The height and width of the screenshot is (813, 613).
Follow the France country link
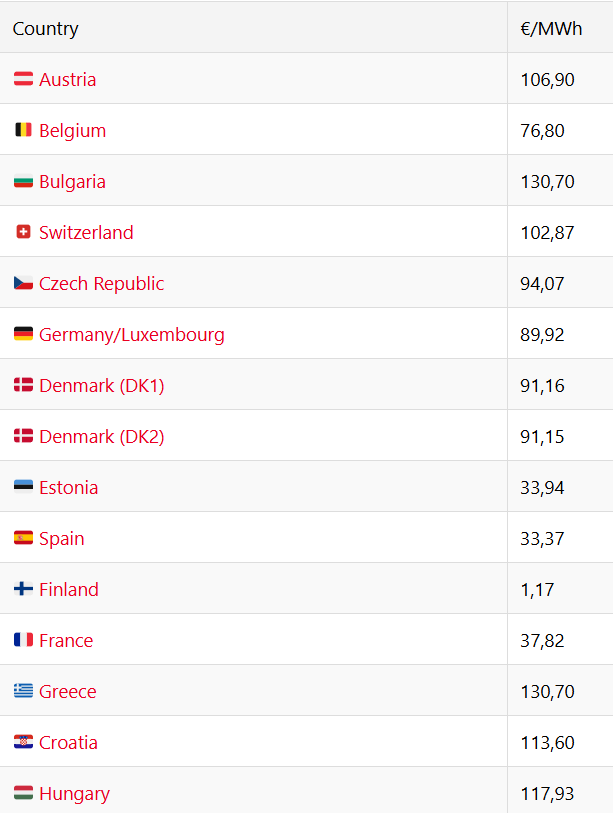click(x=66, y=640)
